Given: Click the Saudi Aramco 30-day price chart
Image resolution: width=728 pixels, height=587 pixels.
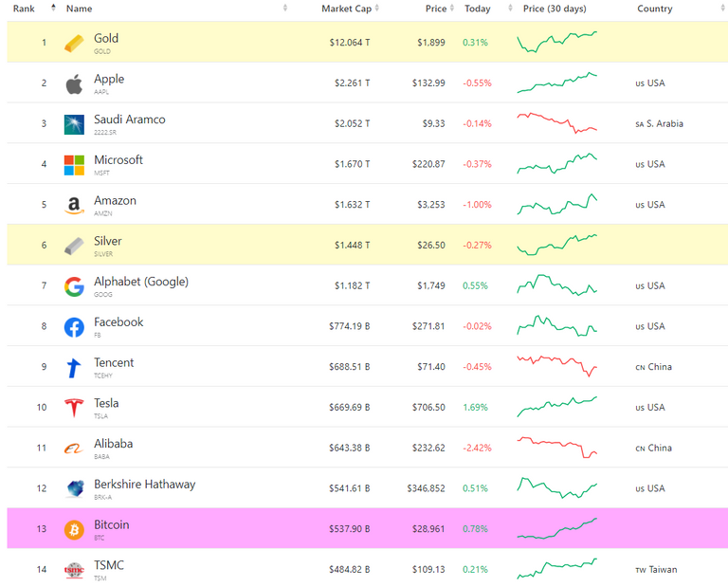Looking at the screenshot, I should tap(557, 123).
